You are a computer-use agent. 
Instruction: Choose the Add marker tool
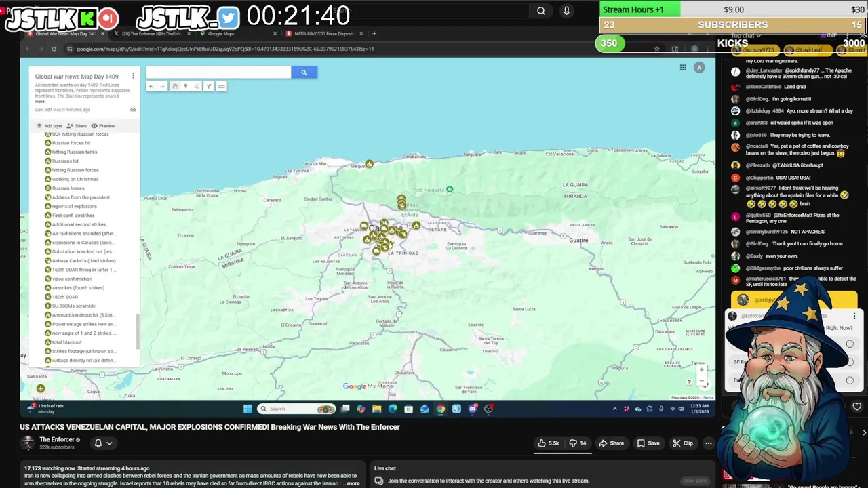[x=186, y=86]
